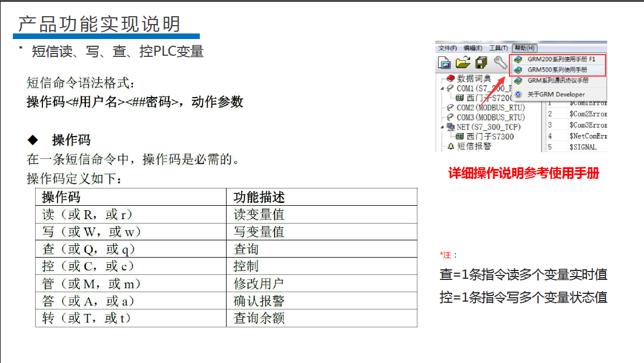Click the new project toolbar icon

tap(444, 63)
